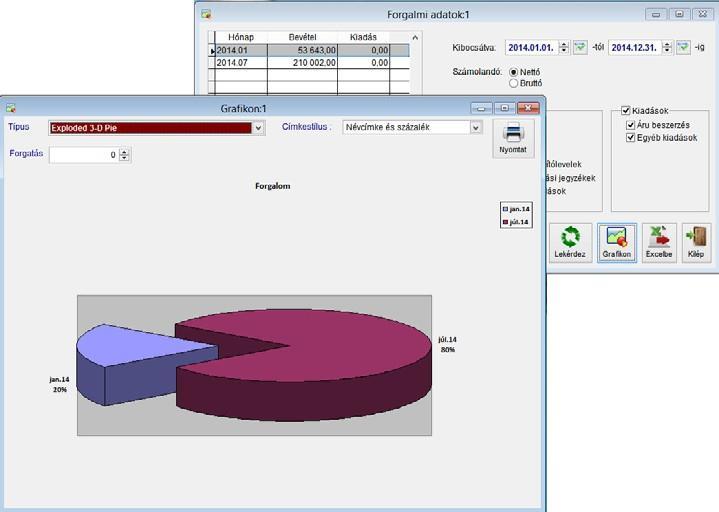
Task: Expand the Címkestílus label style dropdown
Action: [x=476, y=127]
